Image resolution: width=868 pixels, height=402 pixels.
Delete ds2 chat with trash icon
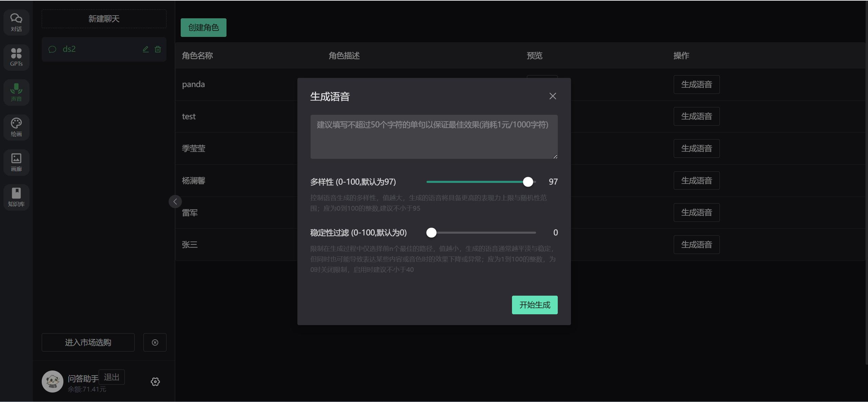[158, 49]
